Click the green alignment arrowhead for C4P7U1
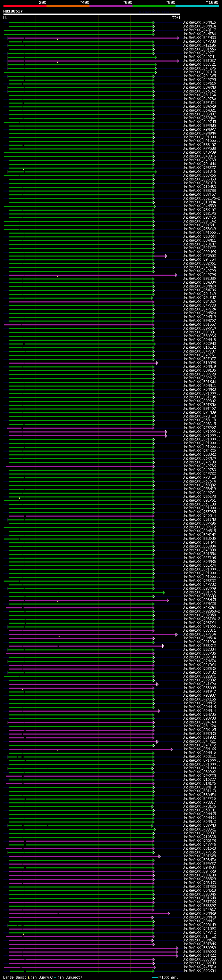Viewport: 222px width, 980px height. coord(156,57)
